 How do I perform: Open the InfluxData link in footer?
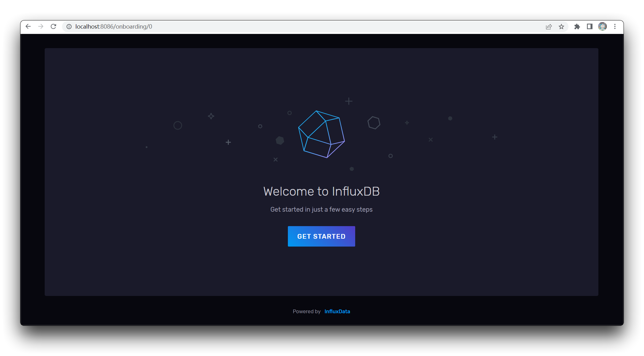pyautogui.click(x=337, y=311)
